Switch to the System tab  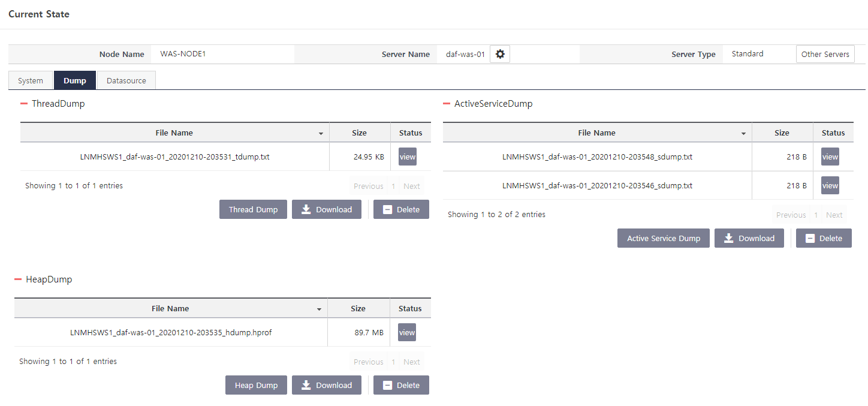[30, 80]
